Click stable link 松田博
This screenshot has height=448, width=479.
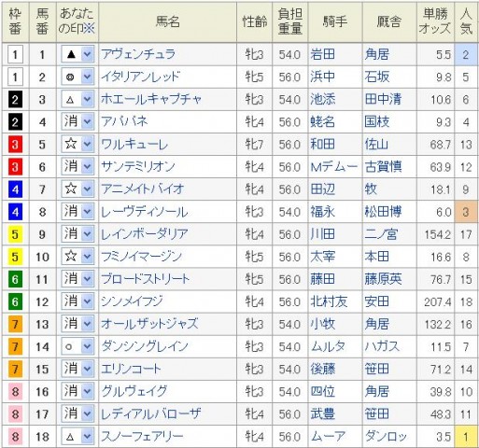click(x=383, y=212)
